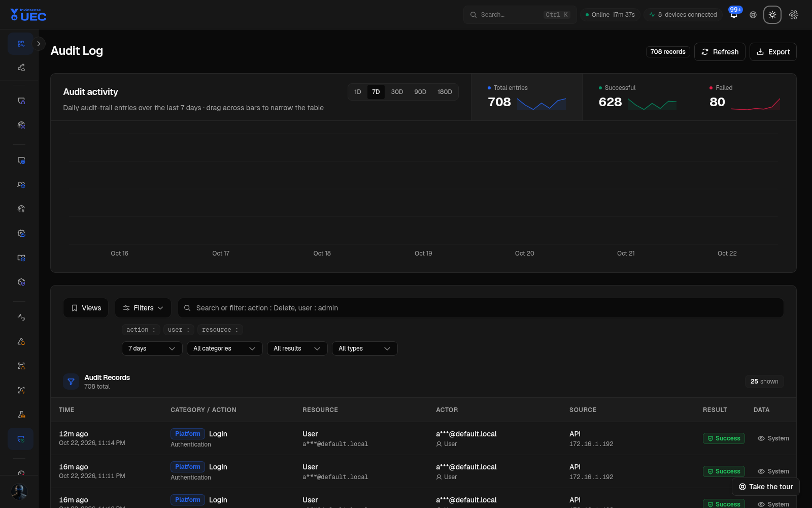The image size is (812, 508).
Task: Open the All categories dropdown
Action: pos(224,348)
